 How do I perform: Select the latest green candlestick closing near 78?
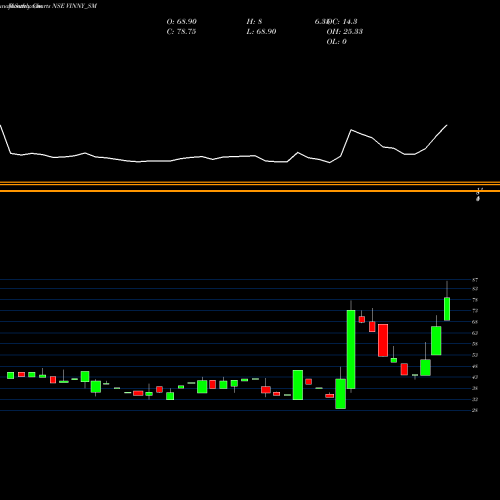(x=447, y=309)
